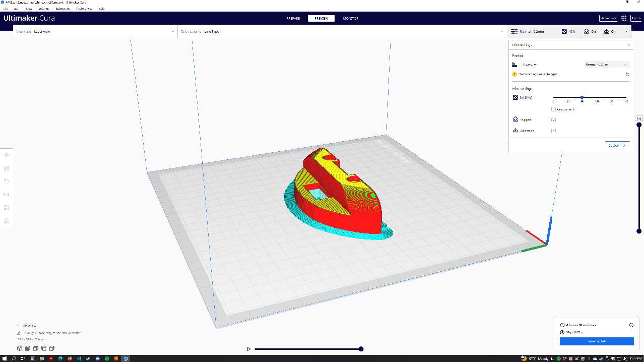Switch to the Preview stage
This screenshot has height=362, width=644.
(x=321, y=19)
